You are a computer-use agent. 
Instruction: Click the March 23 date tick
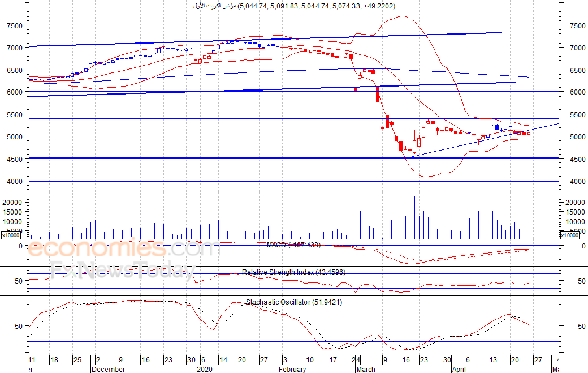(x=423, y=360)
